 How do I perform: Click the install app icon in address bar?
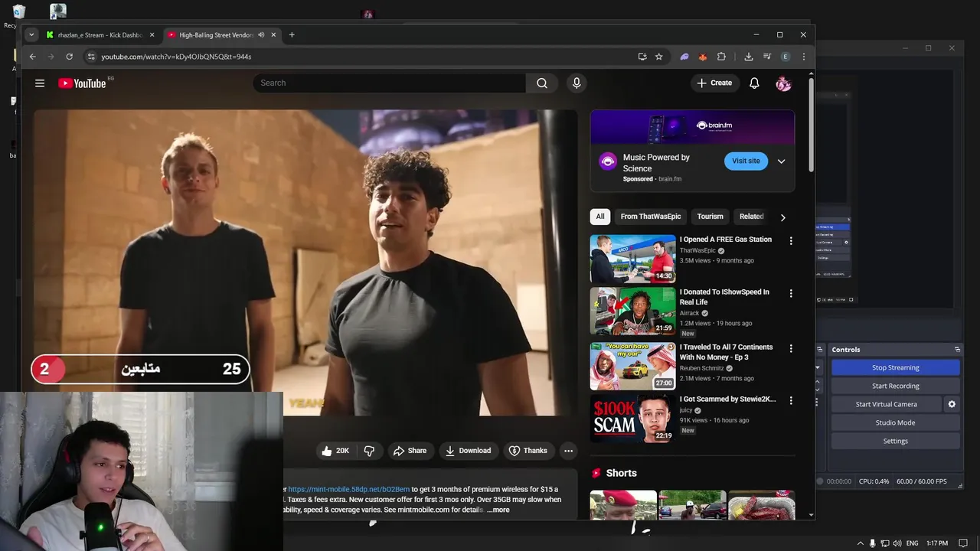coord(642,57)
